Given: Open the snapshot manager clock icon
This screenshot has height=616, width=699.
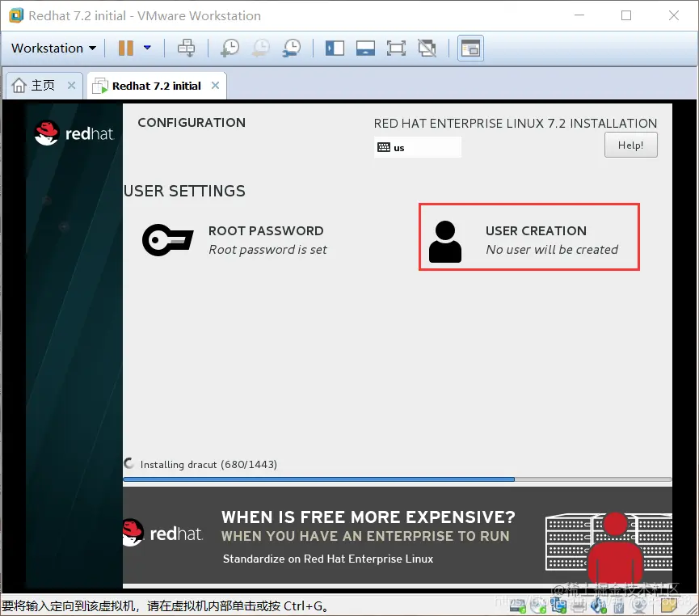Looking at the screenshot, I should pos(292,48).
